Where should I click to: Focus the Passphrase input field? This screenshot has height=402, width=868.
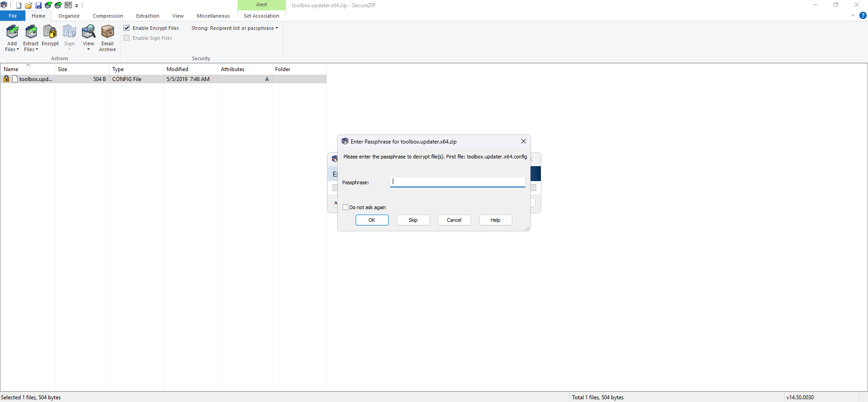(x=458, y=182)
